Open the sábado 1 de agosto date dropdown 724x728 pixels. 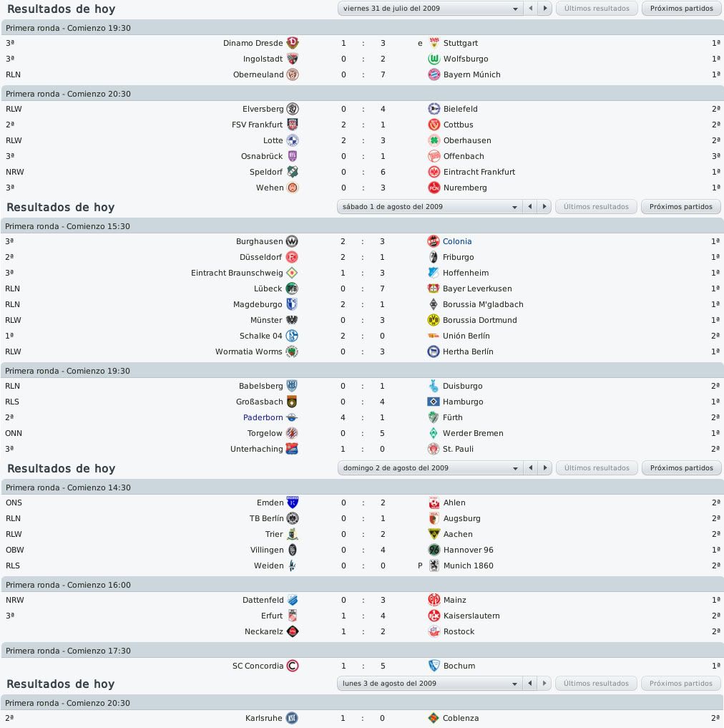429,207
